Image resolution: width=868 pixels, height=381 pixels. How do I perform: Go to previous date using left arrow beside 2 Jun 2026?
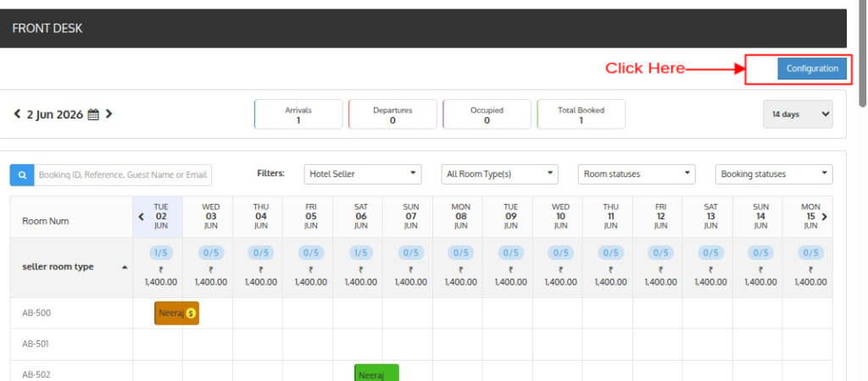17,114
